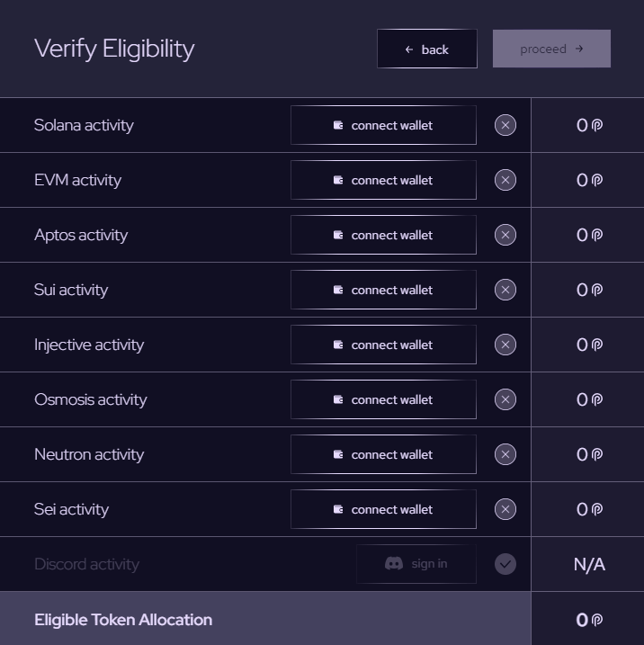This screenshot has height=645, width=644.
Task: Connect wallet for Neutron activity
Action: (x=383, y=454)
